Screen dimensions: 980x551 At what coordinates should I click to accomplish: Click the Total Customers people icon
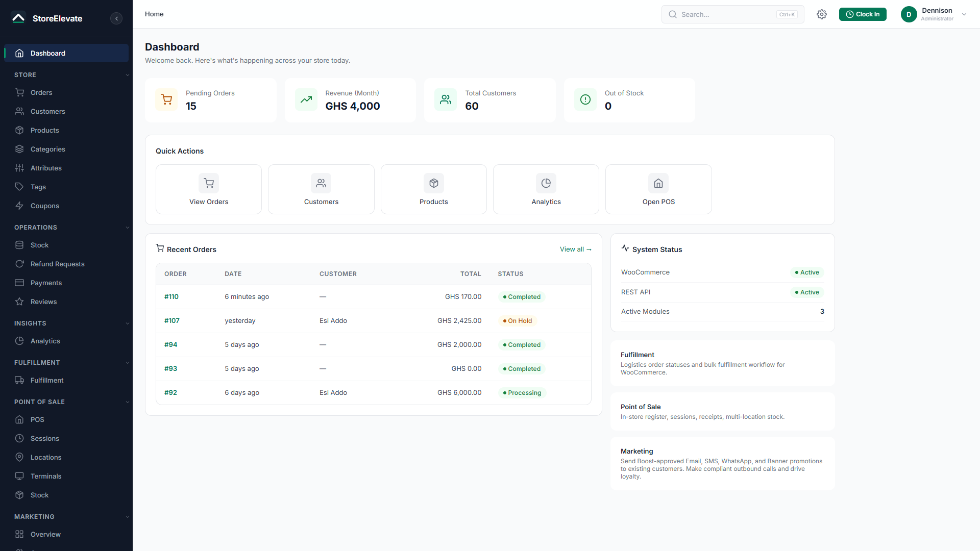446,99
